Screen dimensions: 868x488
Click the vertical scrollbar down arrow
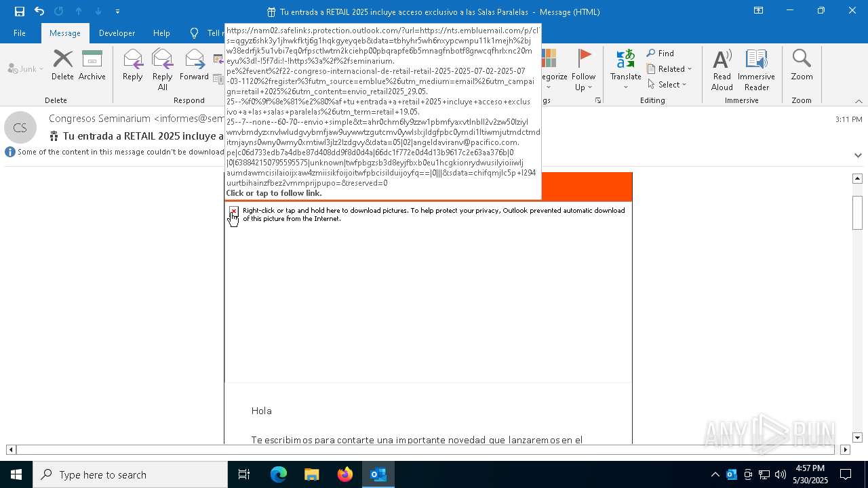[857, 438]
